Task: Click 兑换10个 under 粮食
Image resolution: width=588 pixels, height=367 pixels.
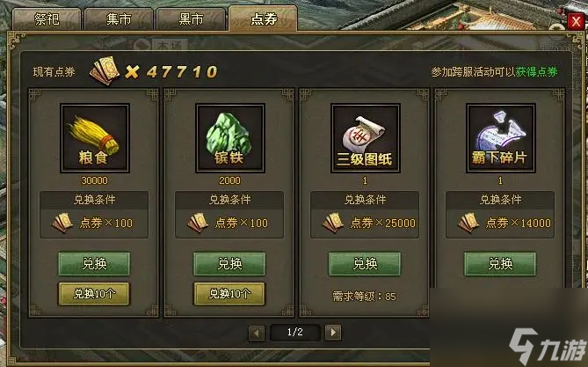Action: pyautogui.click(x=94, y=294)
